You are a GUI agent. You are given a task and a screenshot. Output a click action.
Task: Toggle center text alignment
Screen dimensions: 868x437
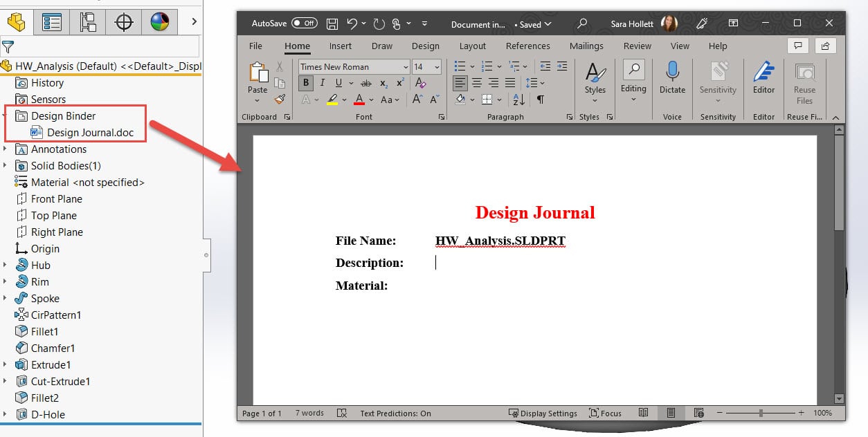click(477, 83)
